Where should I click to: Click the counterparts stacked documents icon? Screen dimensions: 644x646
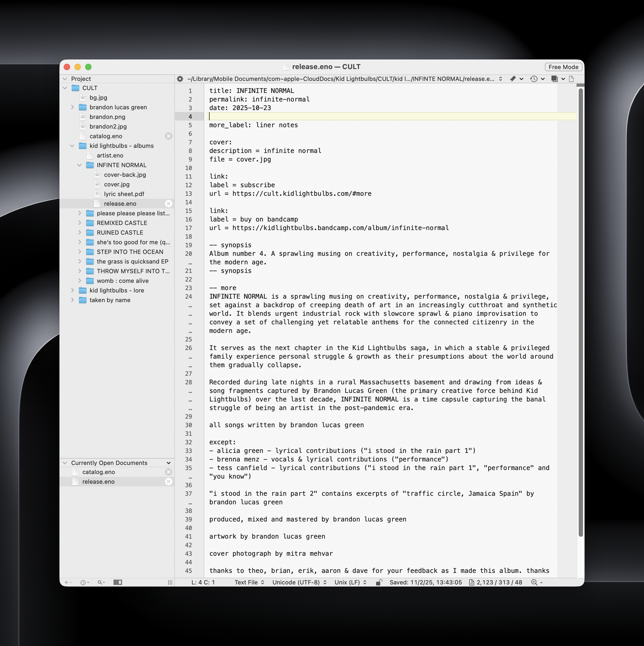554,79
